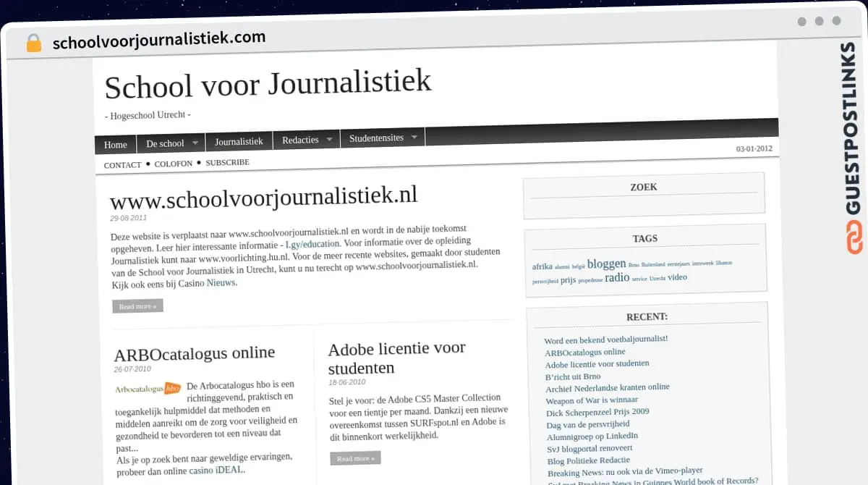Open recent post Archief Nederlandse kranten online
The width and height of the screenshot is (868, 485).
608,388
